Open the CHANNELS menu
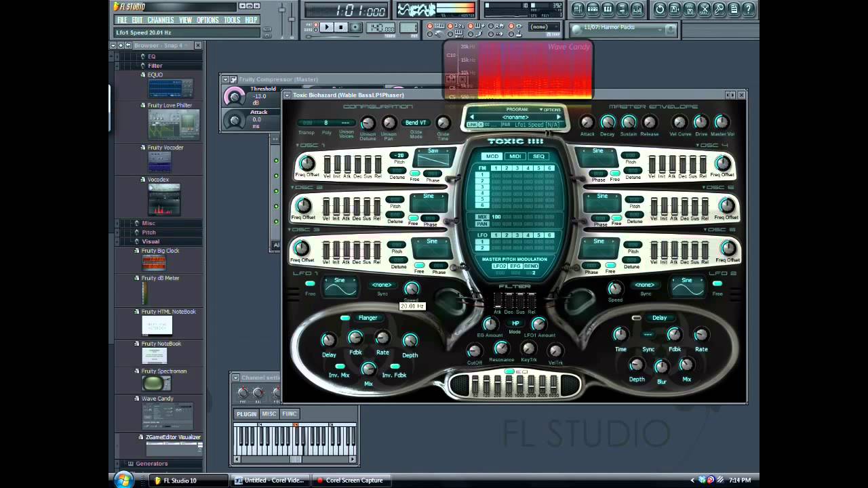This screenshot has width=868, height=488. pos(161,20)
